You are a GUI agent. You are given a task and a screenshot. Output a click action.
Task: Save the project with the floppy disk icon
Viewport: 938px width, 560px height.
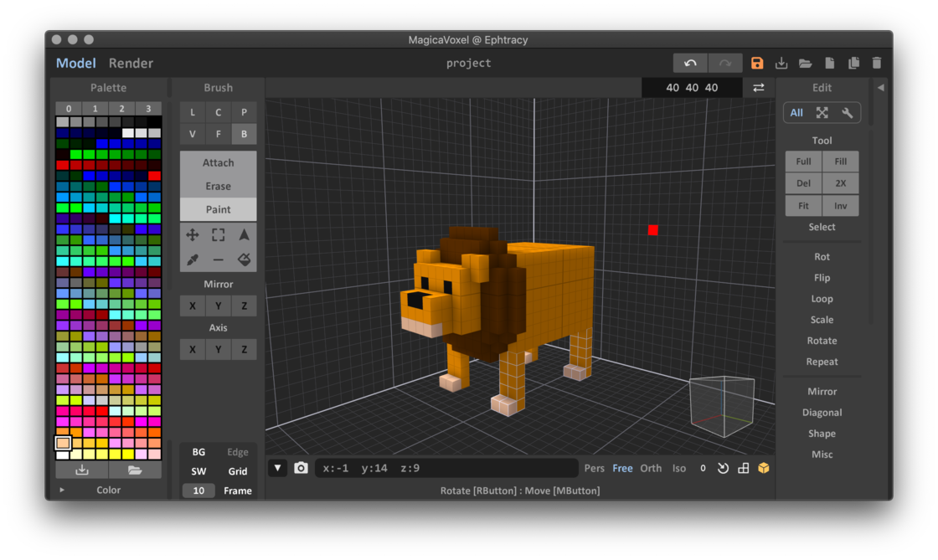[757, 62]
